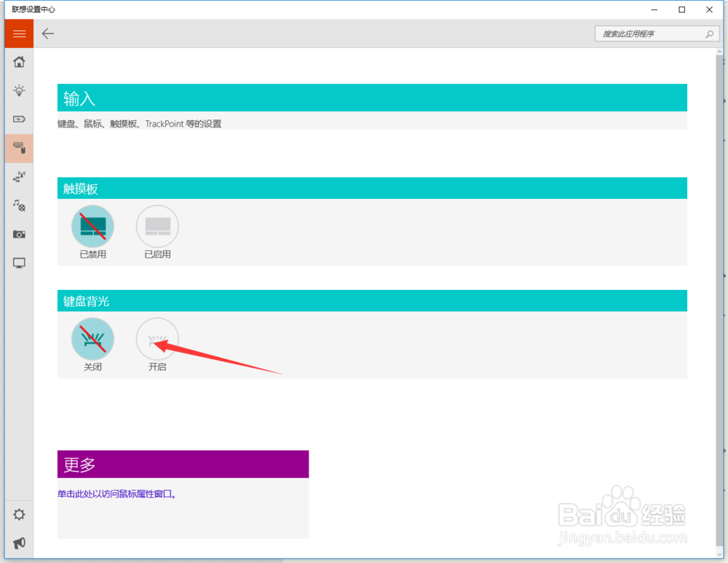
Task: Click the scrollbar down arrow
Action: (x=719, y=554)
